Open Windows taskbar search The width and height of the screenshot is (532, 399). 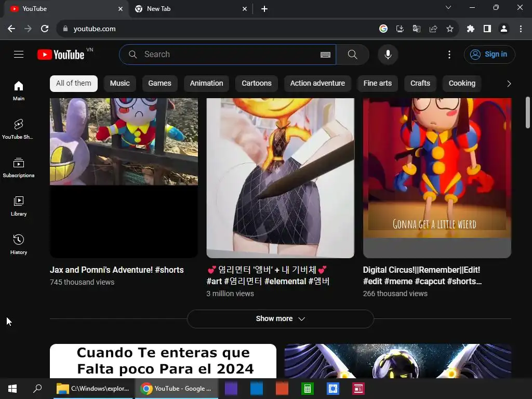pyautogui.click(x=37, y=389)
